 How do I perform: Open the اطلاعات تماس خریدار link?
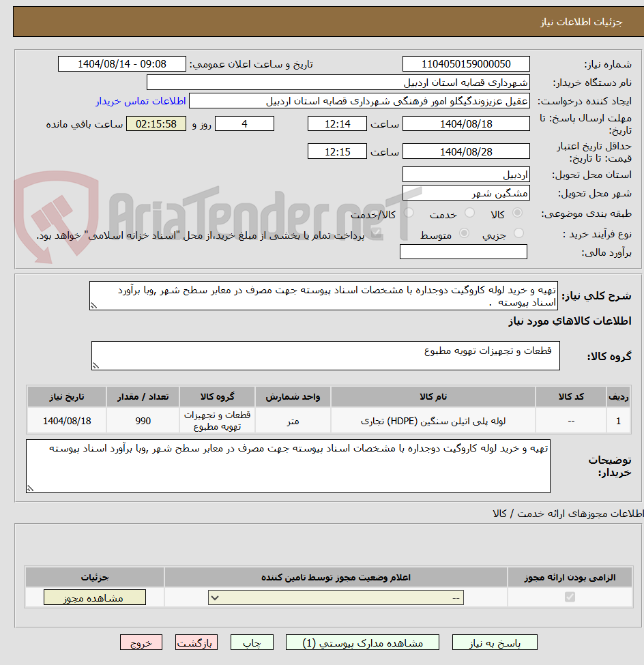pyautogui.click(x=141, y=101)
